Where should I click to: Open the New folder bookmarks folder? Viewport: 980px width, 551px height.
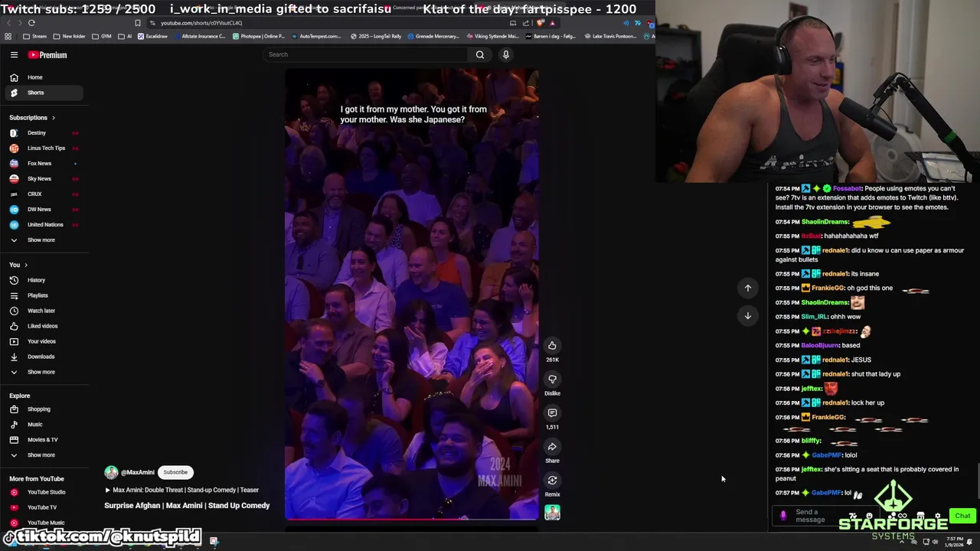pos(69,36)
